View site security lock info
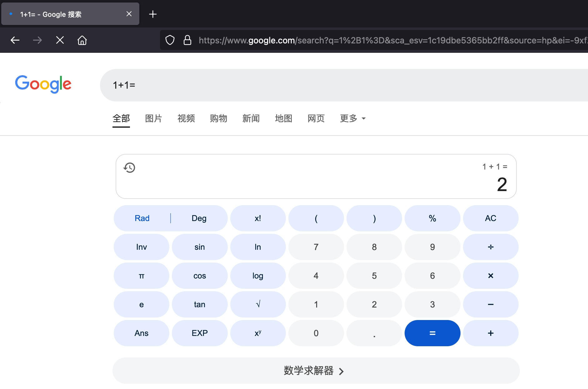 (x=187, y=40)
